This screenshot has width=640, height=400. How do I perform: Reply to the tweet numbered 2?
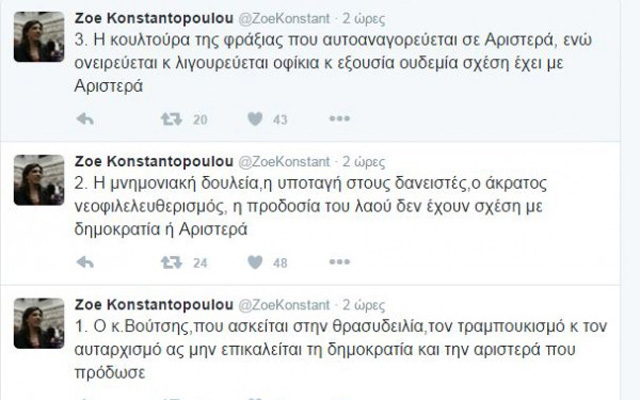point(85,263)
